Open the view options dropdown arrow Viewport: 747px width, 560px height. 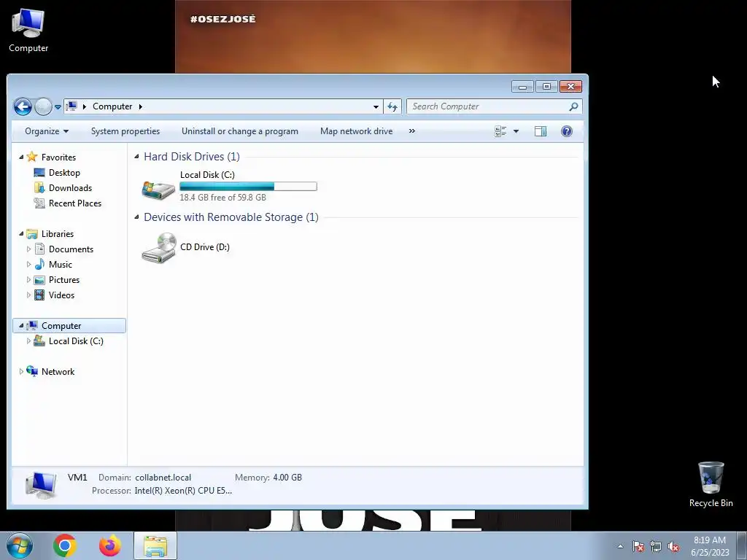pyautogui.click(x=516, y=131)
